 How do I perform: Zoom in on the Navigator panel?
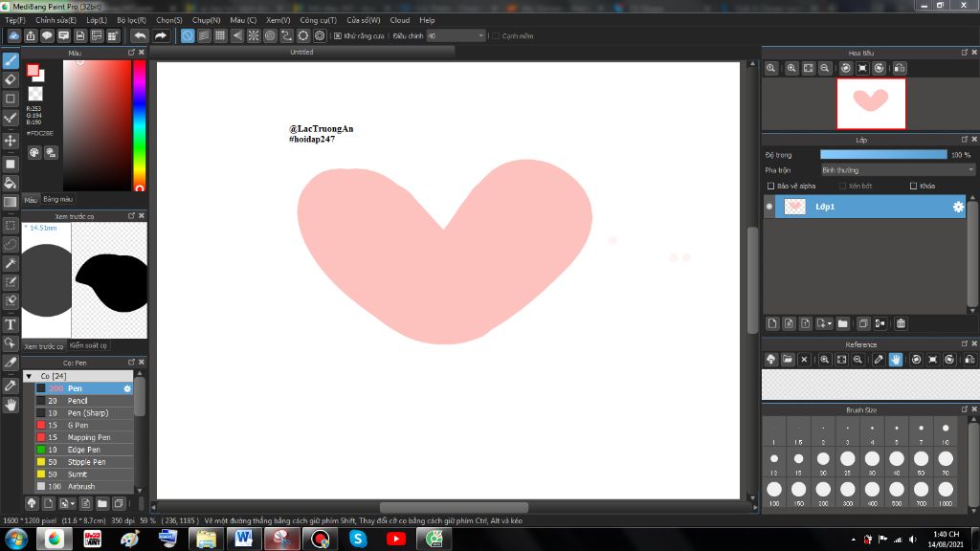pyautogui.click(x=791, y=68)
